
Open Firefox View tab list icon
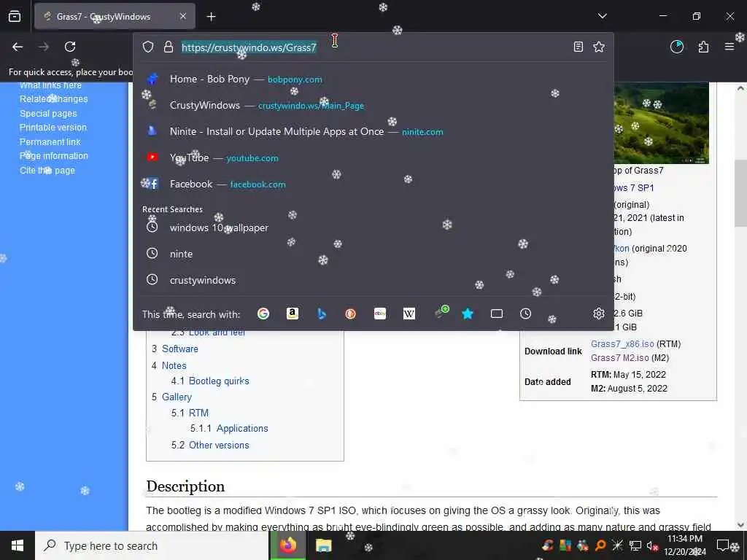[x=15, y=17]
